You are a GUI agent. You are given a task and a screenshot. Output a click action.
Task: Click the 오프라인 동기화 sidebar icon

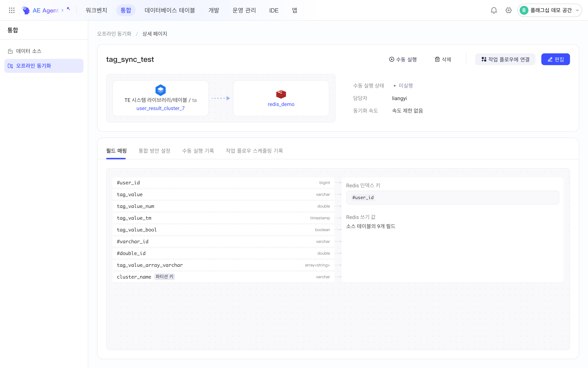pyautogui.click(x=10, y=66)
